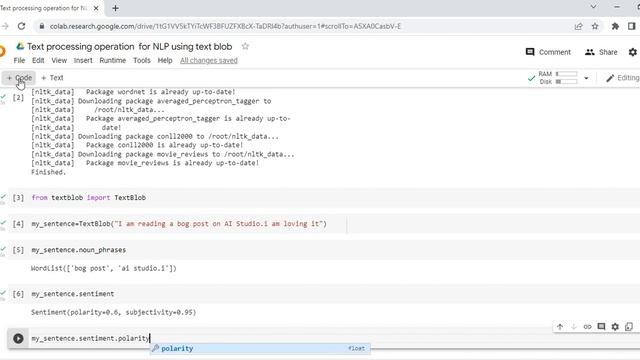Run the current code cell
The image size is (640, 360).
pyautogui.click(x=18, y=338)
